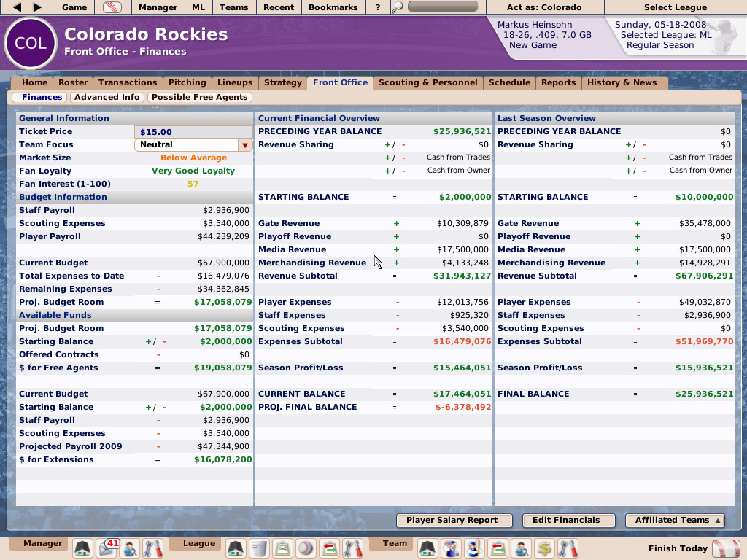Image resolution: width=747 pixels, height=560 pixels.
Task: Open the Team home icon
Action: (x=427, y=548)
